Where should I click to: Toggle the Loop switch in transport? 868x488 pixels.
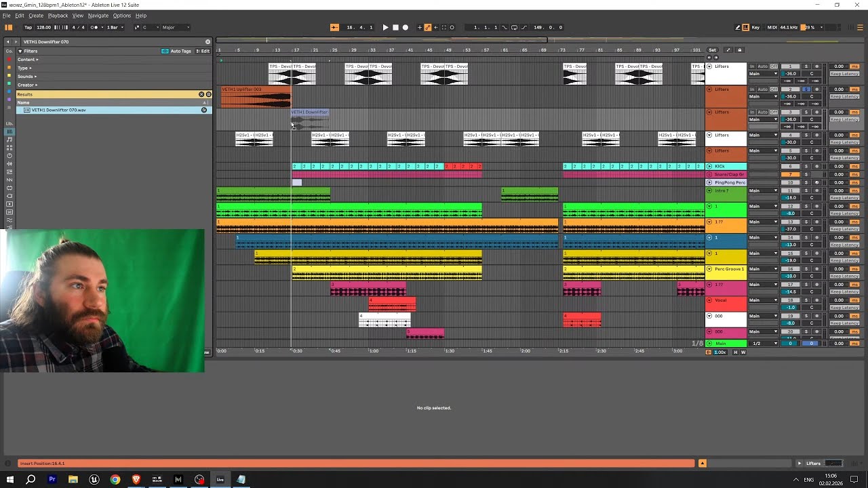(514, 27)
